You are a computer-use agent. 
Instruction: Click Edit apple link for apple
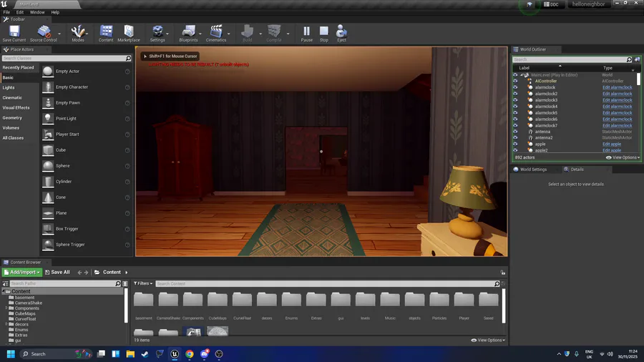click(612, 145)
